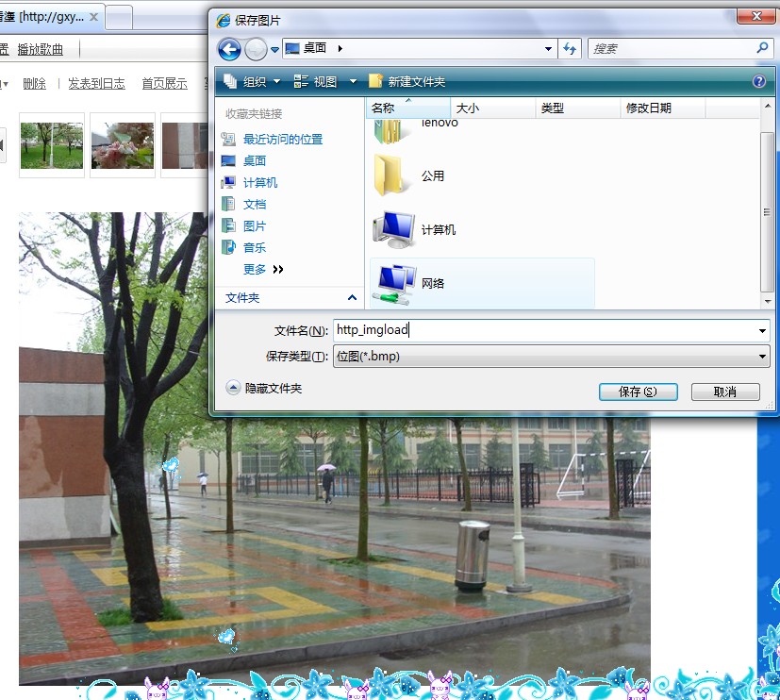The image size is (780, 700).
Task: Open 图片 in favorite links
Action: pos(255,225)
